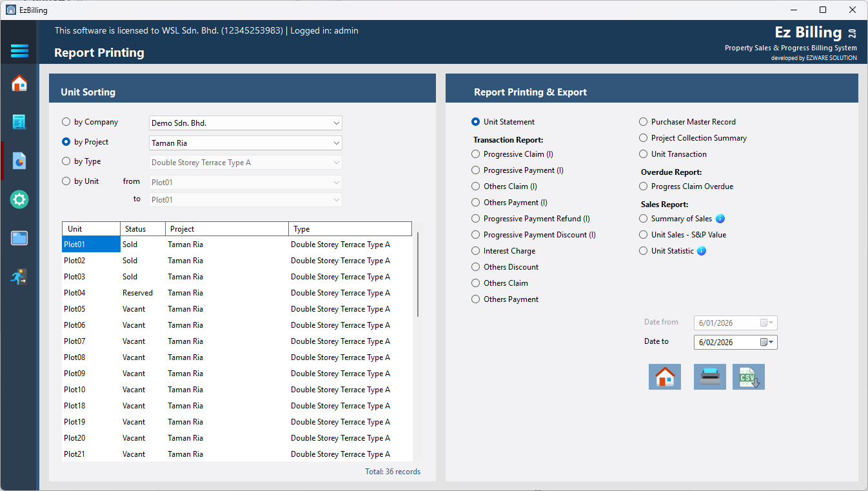Click the home button below date fields
The image size is (868, 491).
(x=665, y=377)
